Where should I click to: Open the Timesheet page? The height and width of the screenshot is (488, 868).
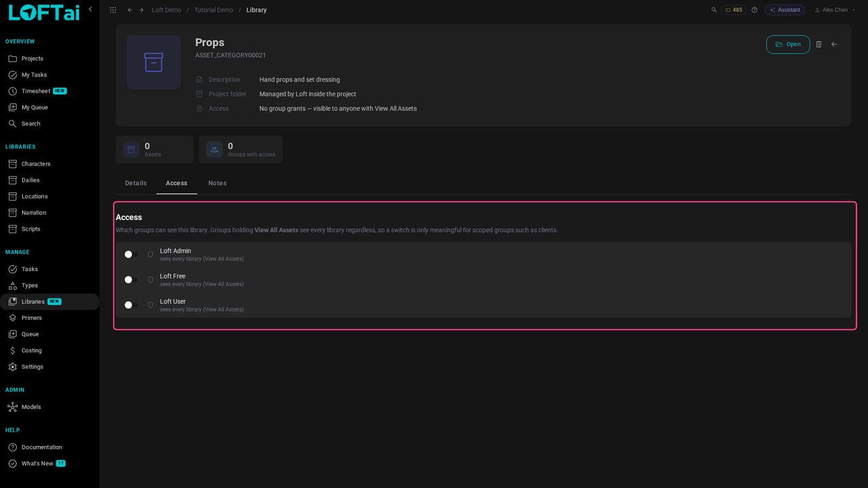tap(50, 91)
